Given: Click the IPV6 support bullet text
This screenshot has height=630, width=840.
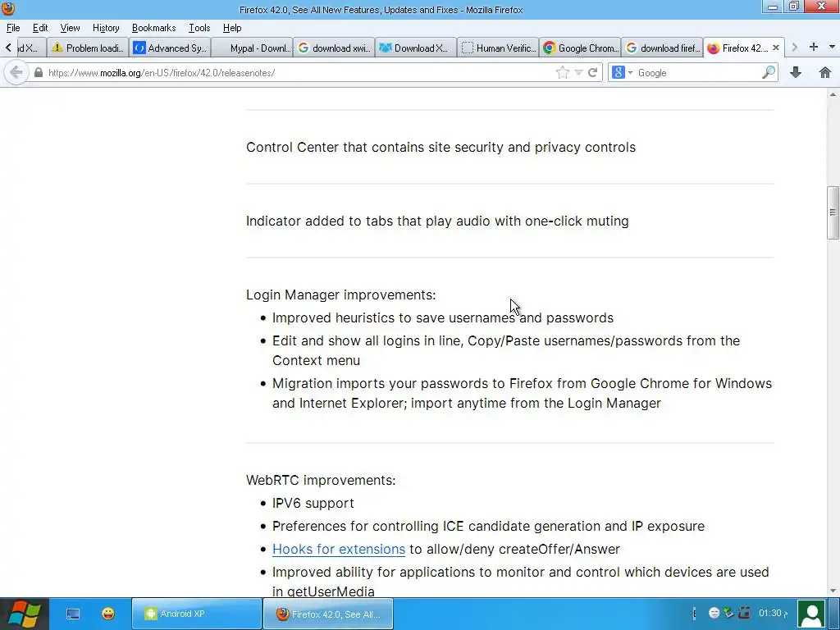Looking at the screenshot, I should [x=313, y=503].
